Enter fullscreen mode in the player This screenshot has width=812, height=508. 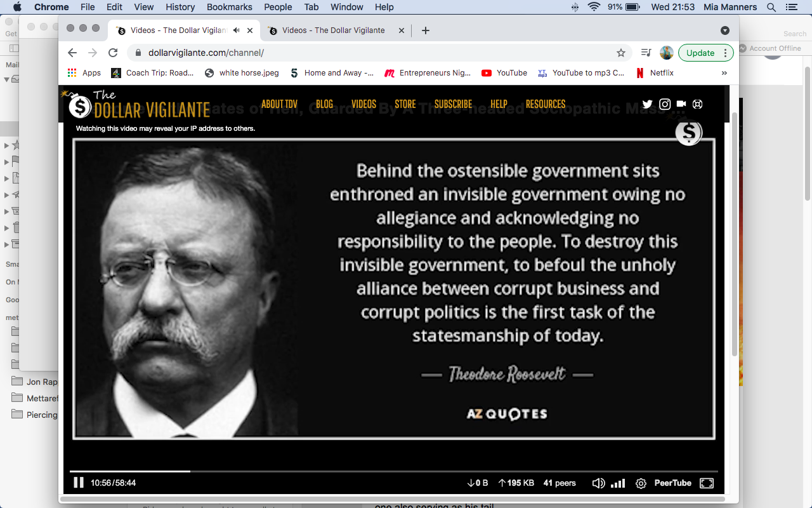707,483
